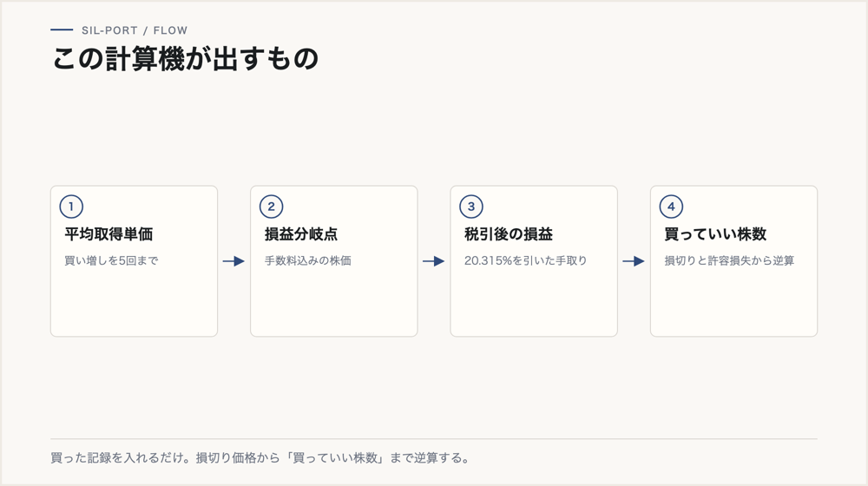Viewport: 868px width, 486px height.
Task: Click the 買い増しを5回まで description
Action: pos(111,260)
